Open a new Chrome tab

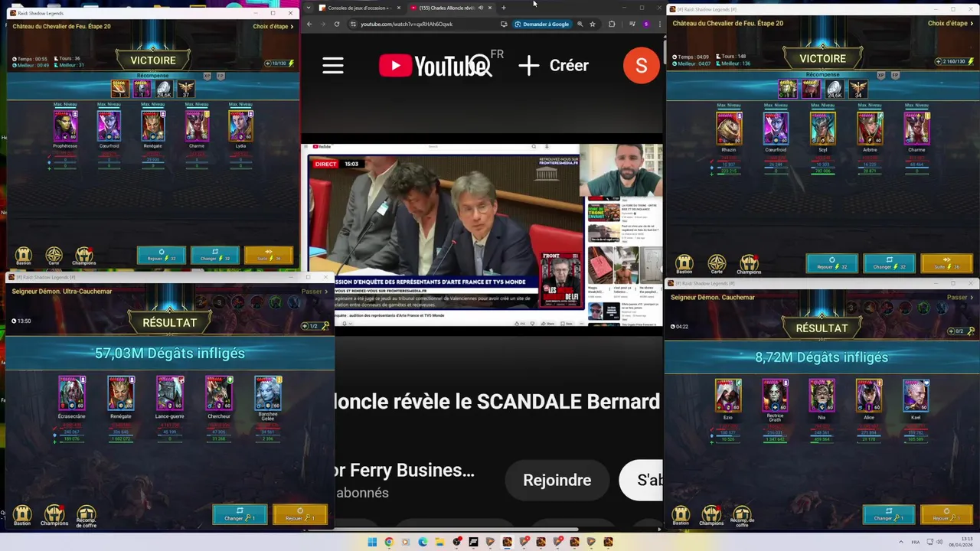click(504, 8)
